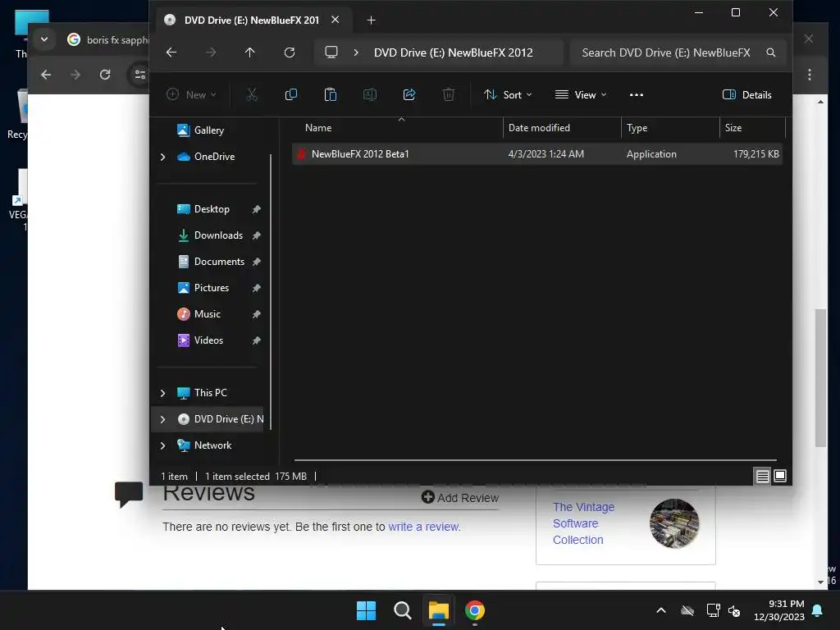Open the Sort dropdown

(x=508, y=95)
